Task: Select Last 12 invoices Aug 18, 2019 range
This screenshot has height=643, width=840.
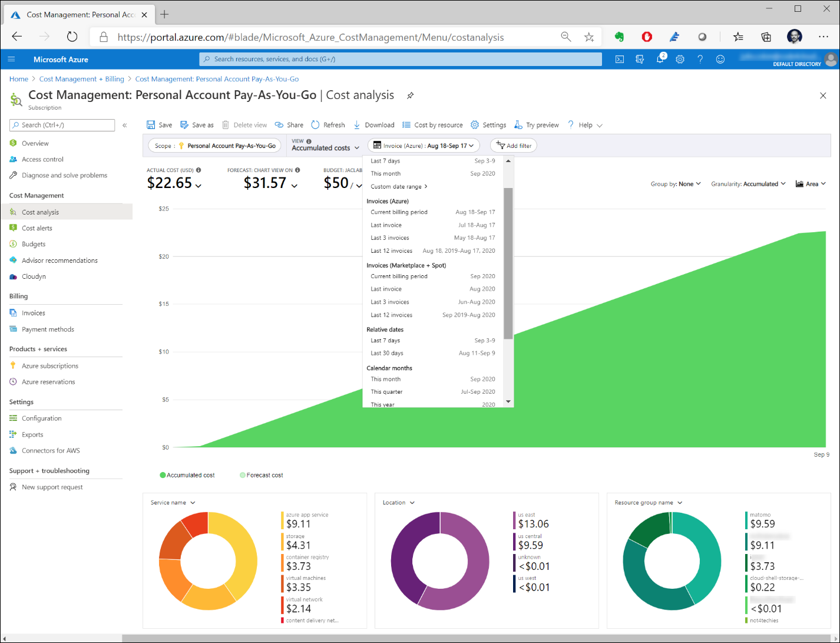Action: pos(433,251)
